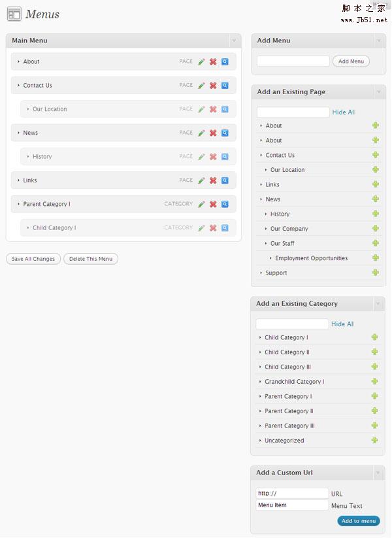Click the Add to menu button
Screen dimensions: 392x538
(359, 521)
